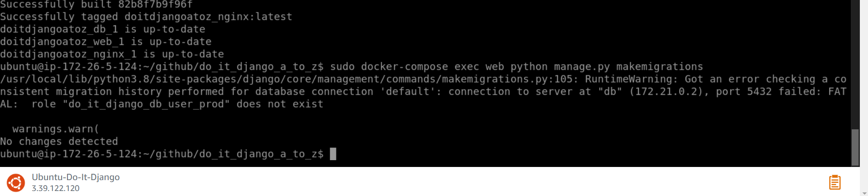This screenshot has width=868, height=196.
Task: Click the terminal scrollbar thumb
Action: pyautogui.click(x=855, y=147)
